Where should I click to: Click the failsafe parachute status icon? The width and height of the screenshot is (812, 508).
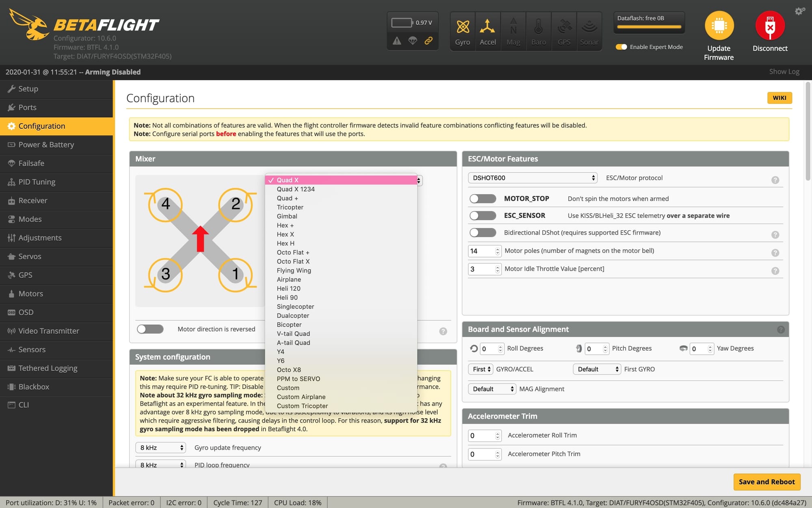(412, 41)
